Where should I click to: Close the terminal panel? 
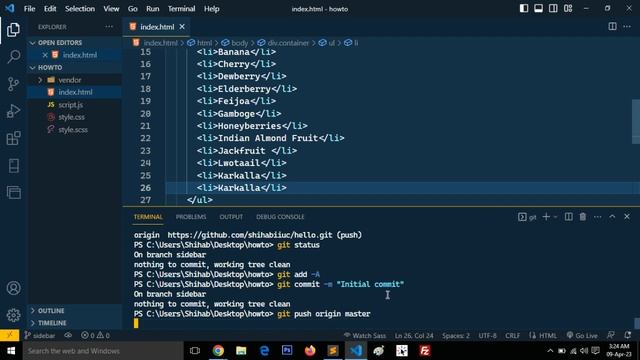pyautogui.click(x=627, y=217)
